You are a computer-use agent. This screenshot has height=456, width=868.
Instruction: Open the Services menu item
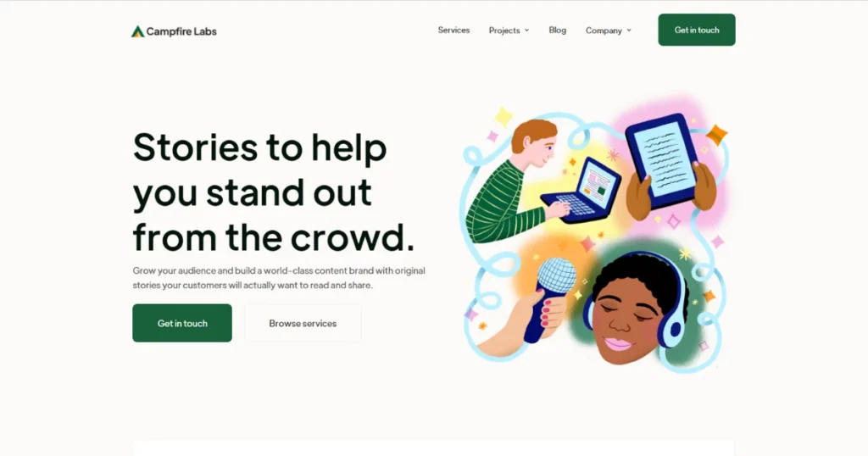click(453, 30)
